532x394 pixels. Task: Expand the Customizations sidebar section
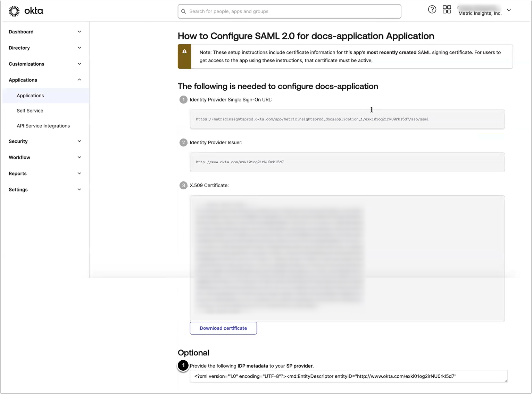pyautogui.click(x=80, y=64)
